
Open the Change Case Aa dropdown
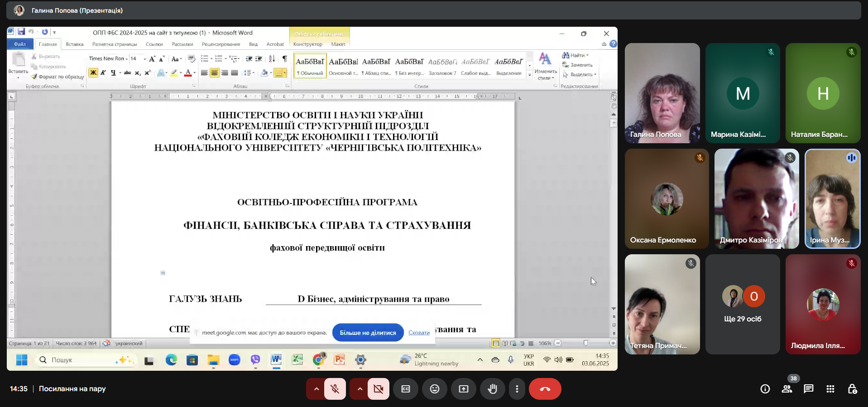177,59
